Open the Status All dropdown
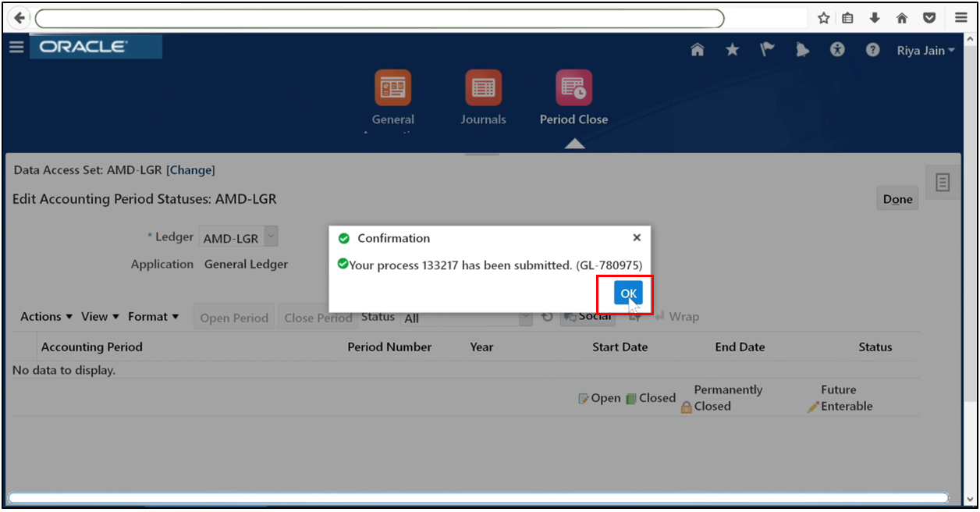 pos(527,318)
